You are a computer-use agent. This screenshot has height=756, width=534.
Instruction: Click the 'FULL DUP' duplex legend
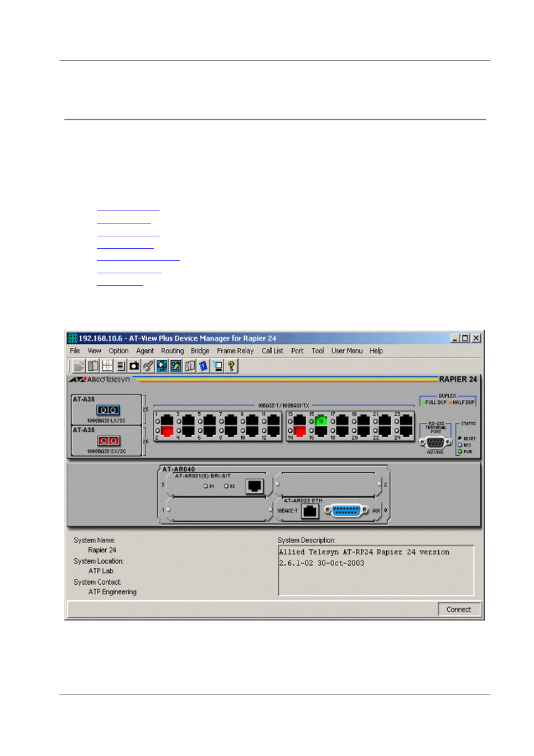click(x=434, y=402)
